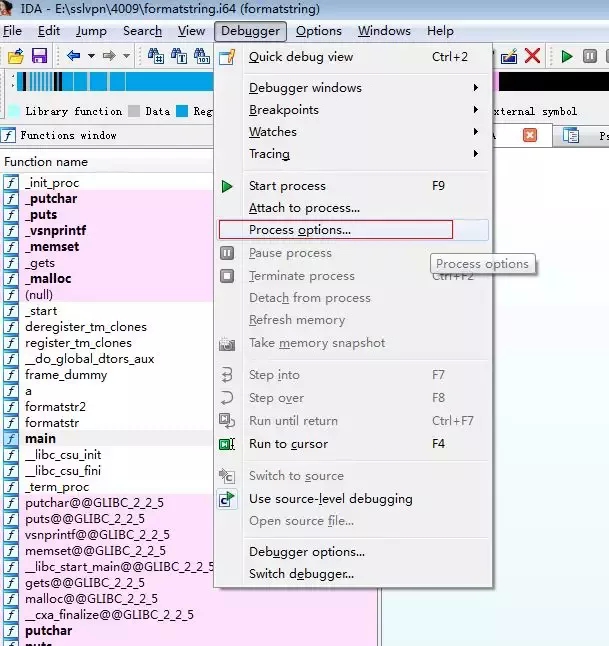Select Quick debug view menu entry

pos(354,57)
